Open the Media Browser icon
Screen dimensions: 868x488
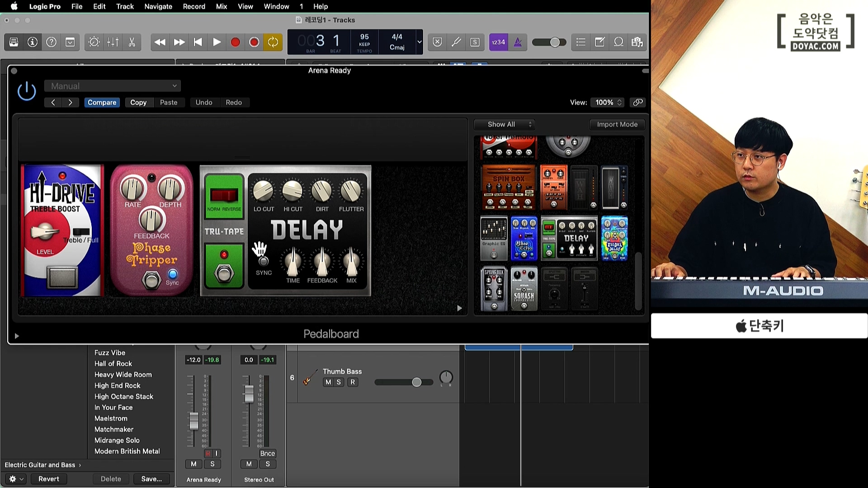point(637,42)
